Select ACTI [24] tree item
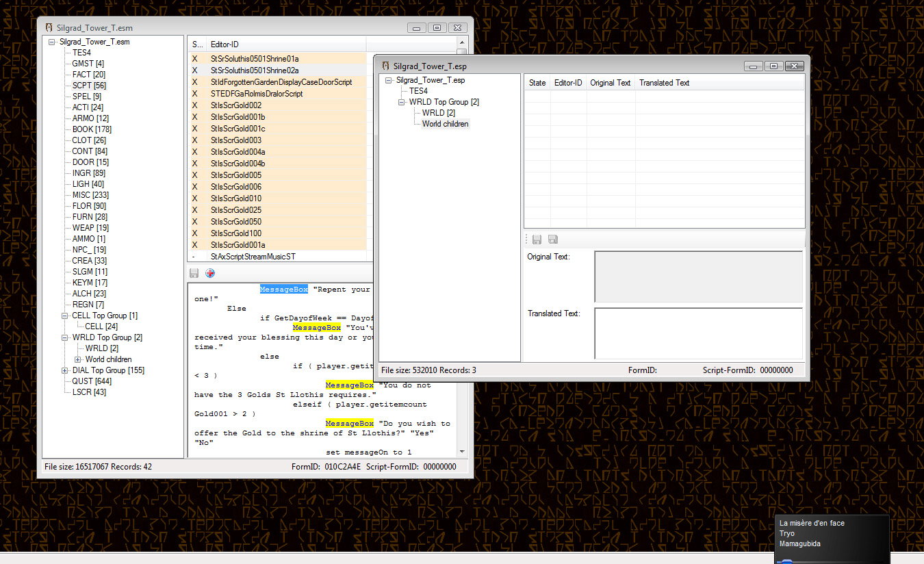 (88, 107)
